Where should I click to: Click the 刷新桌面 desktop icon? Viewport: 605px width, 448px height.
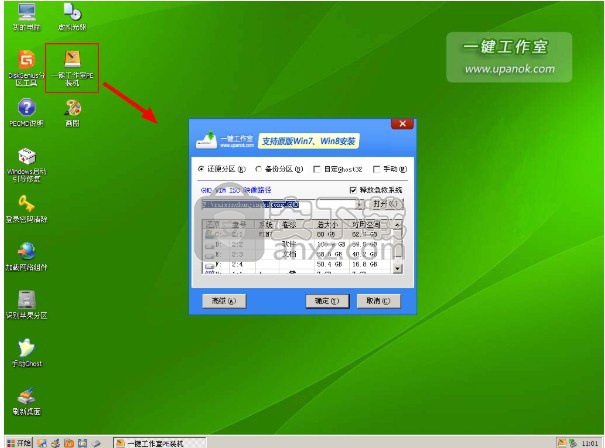[x=26, y=401]
